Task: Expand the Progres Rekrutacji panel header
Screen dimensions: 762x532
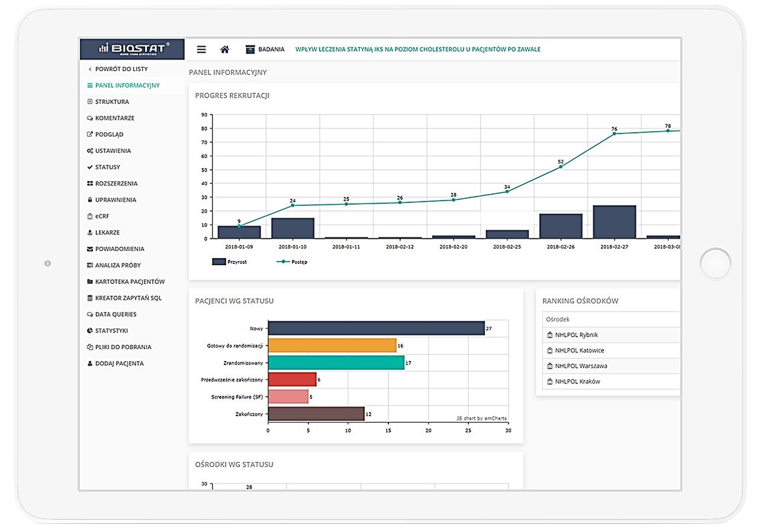Action: pos(233,95)
